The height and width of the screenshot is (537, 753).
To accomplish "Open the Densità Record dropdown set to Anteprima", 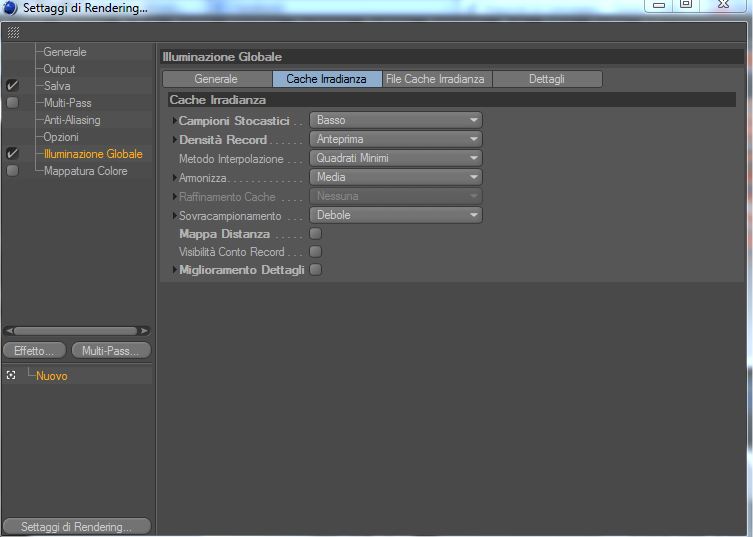I will click(x=396, y=139).
